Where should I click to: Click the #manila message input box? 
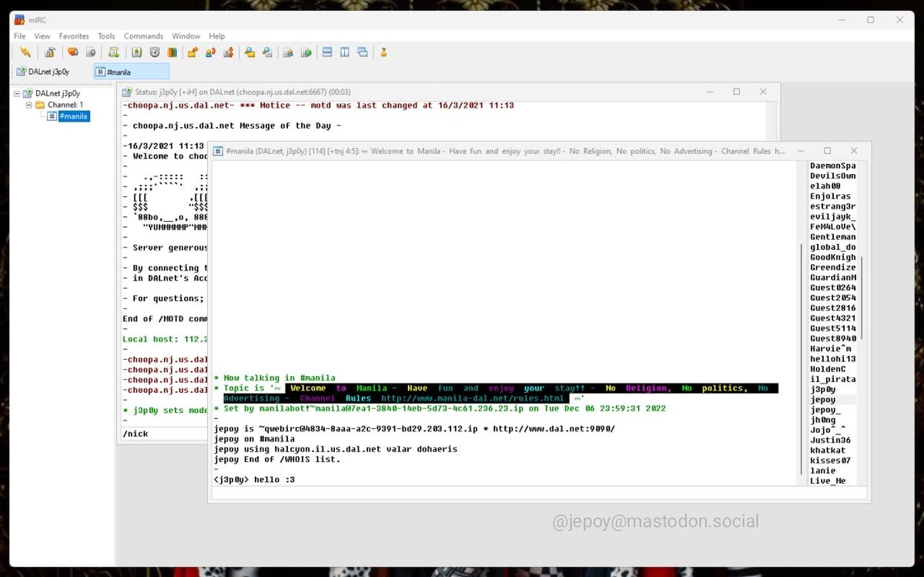pyautogui.click(x=538, y=493)
